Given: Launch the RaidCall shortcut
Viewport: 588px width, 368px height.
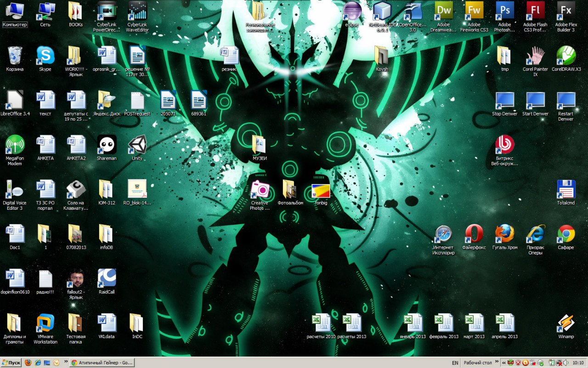Looking at the screenshot, I should pyautogui.click(x=107, y=282).
